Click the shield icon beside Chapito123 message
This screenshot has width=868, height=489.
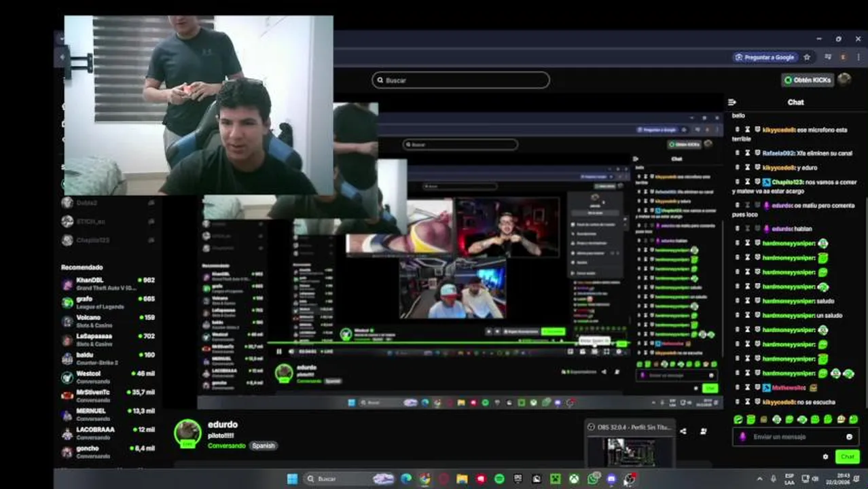click(757, 182)
